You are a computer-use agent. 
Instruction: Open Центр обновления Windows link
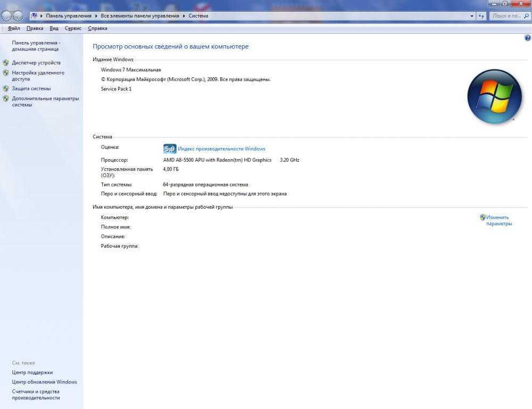45,382
